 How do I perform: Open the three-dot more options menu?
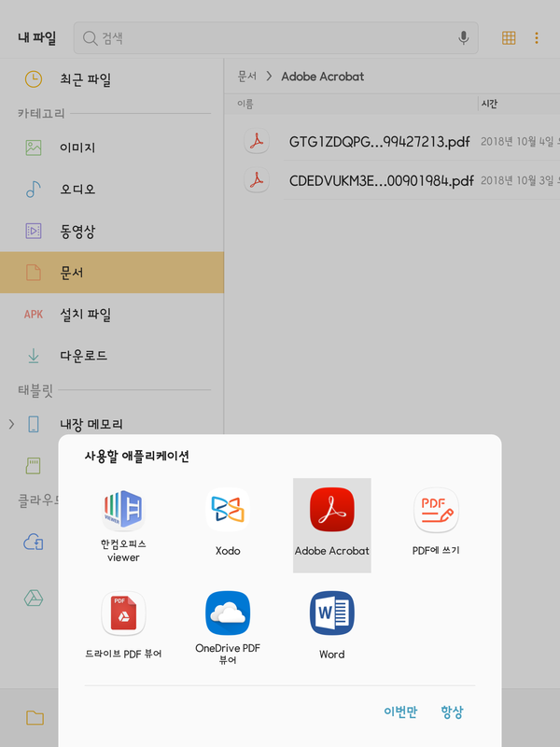click(537, 37)
